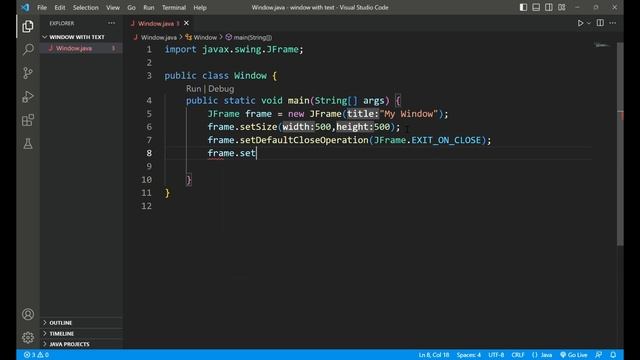Change indentation via Spaces: 4
This screenshot has width=640, height=360.
[x=469, y=355]
